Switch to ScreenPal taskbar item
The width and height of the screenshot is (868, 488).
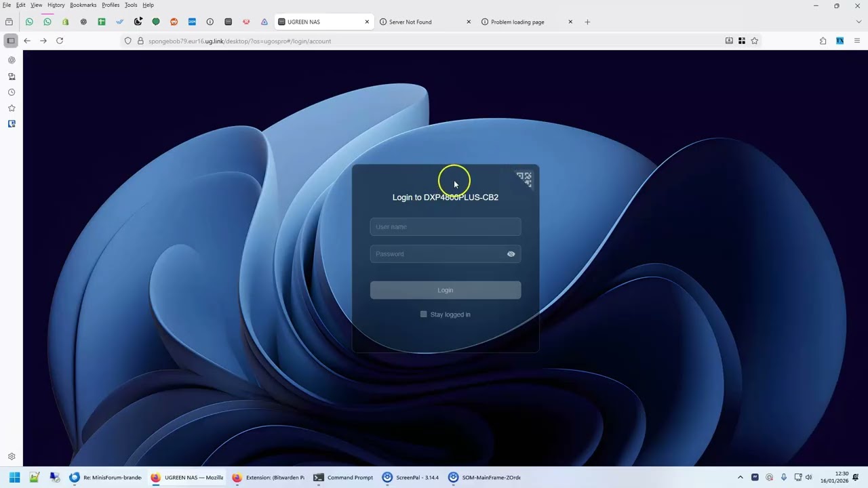point(410,477)
